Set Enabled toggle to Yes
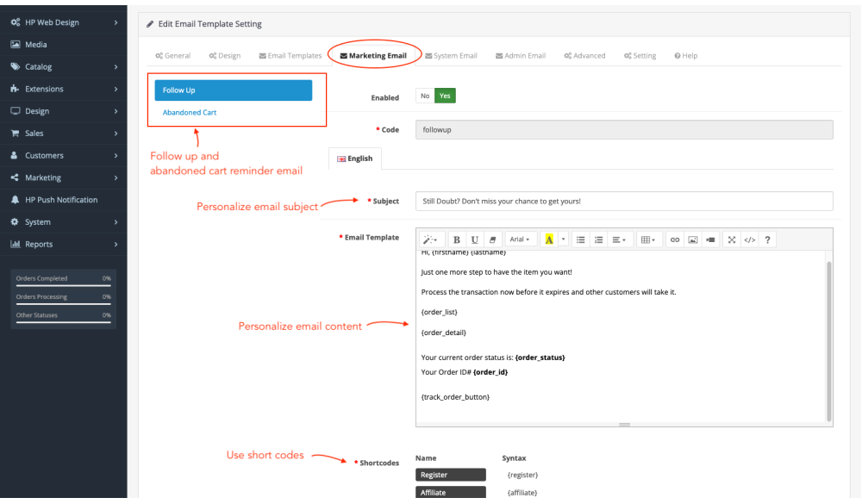The image size is (862, 504). 445,96
